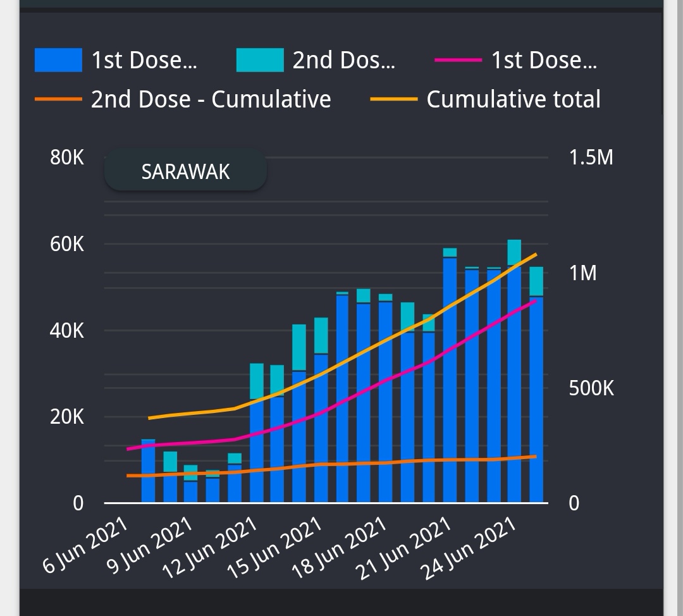The height and width of the screenshot is (616, 683).
Task: Click the yellow cumulative total line's right endpoint
Action: [536, 254]
